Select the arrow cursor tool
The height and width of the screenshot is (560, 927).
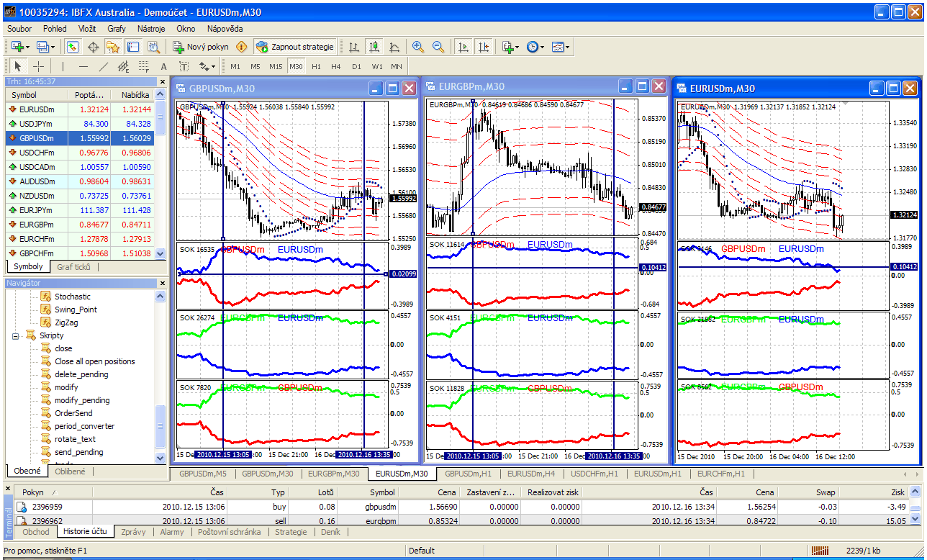pos(19,66)
